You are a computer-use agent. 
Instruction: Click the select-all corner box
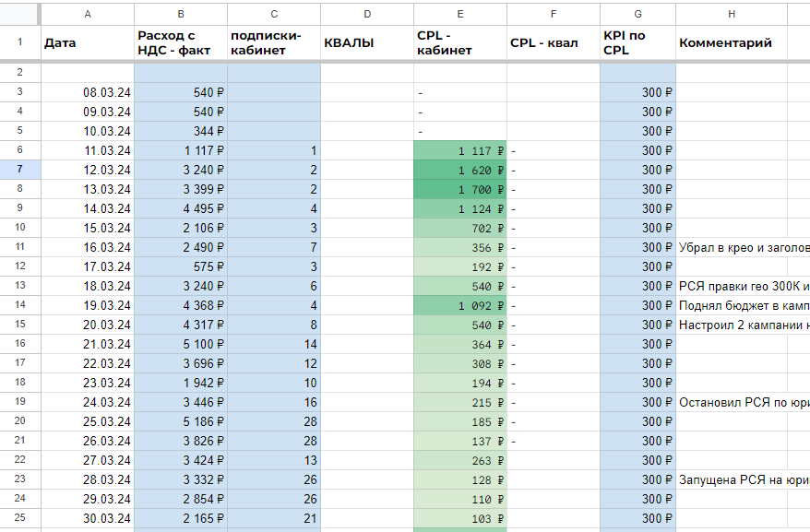[x=19, y=15]
